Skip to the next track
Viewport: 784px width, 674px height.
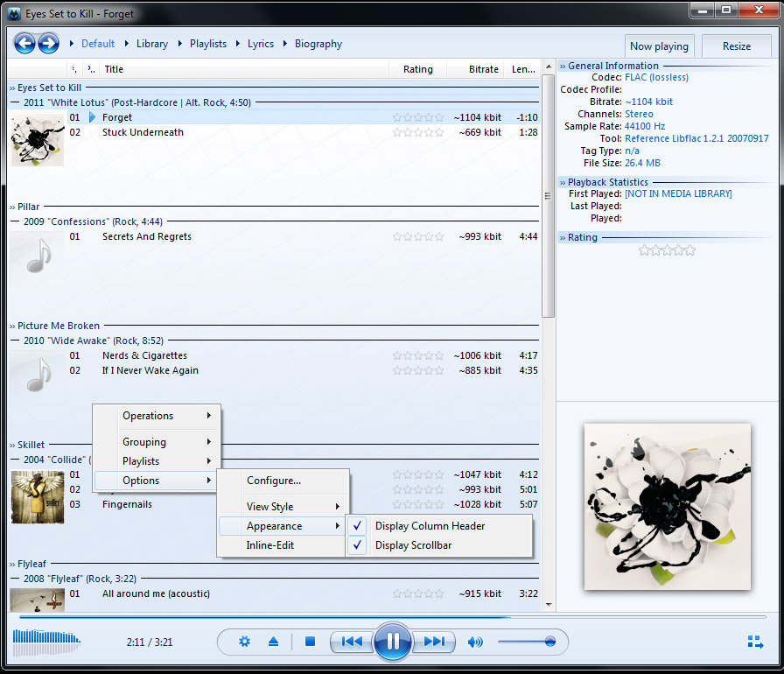pos(434,642)
